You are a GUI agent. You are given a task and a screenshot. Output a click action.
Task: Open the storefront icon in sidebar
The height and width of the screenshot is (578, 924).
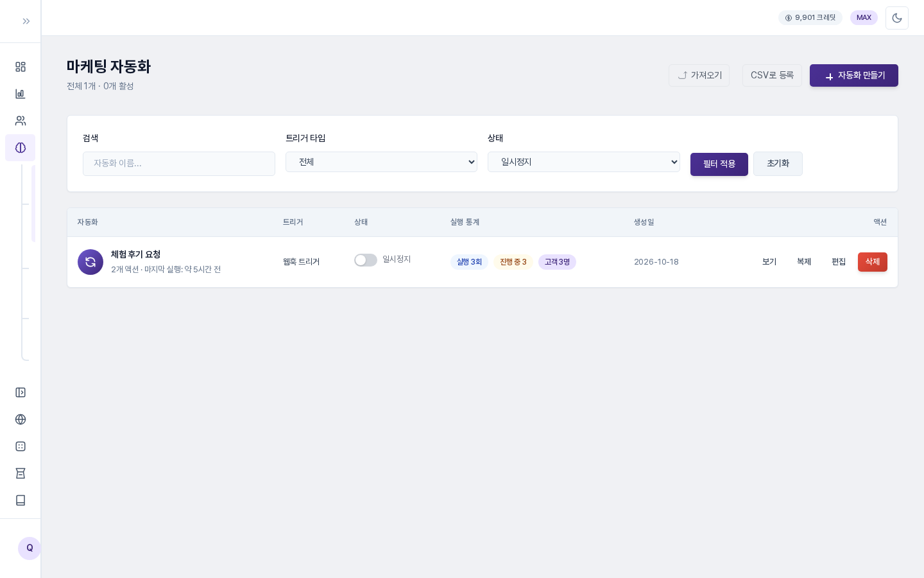tap(21, 473)
